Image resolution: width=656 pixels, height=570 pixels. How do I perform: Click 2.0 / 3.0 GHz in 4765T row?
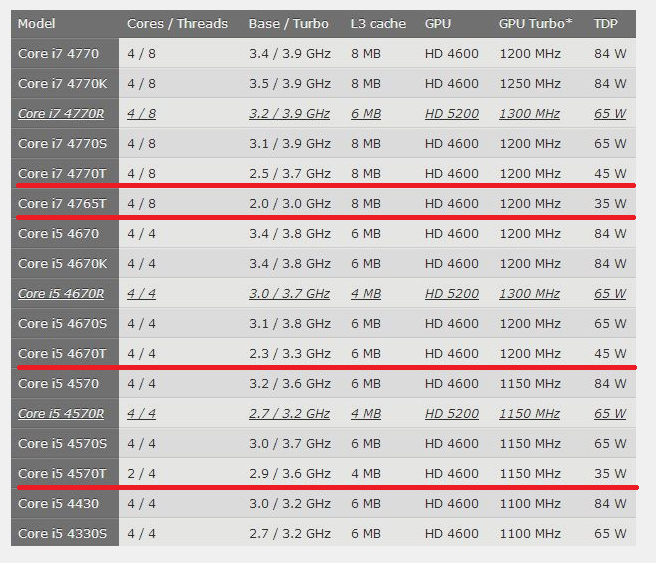coord(290,204)
